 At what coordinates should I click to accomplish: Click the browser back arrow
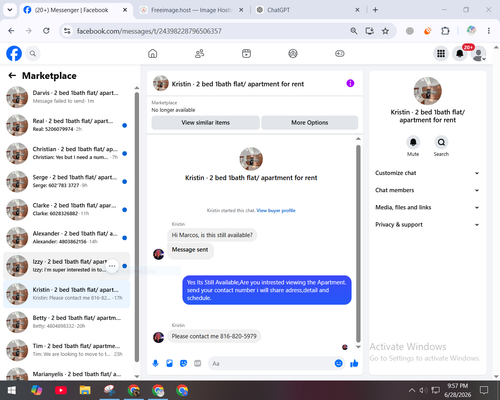click(x=11, y=31)
